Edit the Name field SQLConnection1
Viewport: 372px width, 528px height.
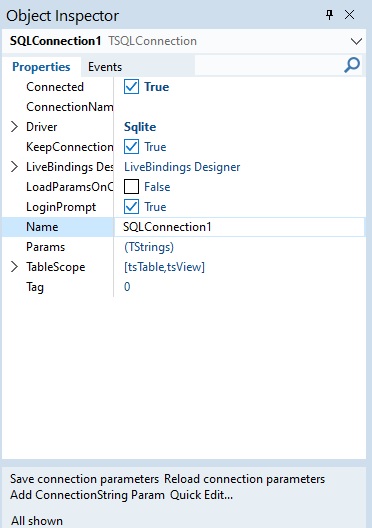(x=239, y=227)
